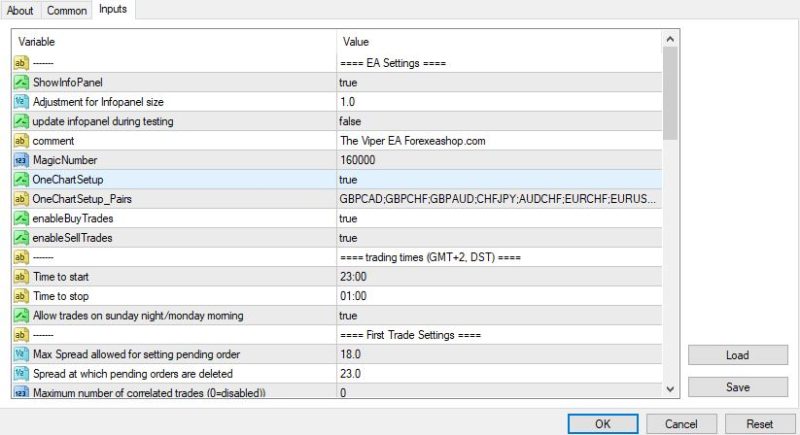Switch to the Common tab

(67, 10)
